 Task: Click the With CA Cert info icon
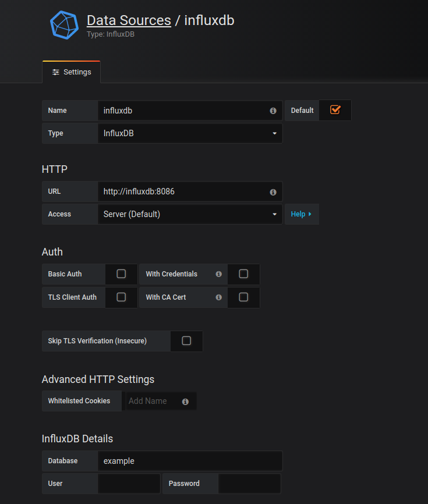[x=219, y=297]
